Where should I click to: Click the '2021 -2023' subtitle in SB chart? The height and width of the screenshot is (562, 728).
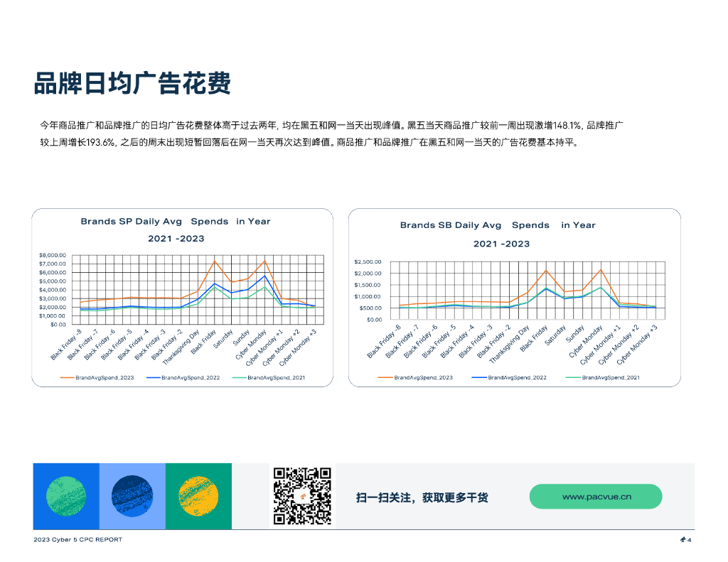501,244
